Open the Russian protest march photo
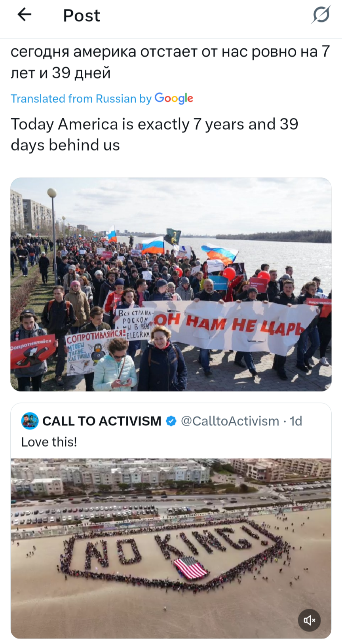The height and width of the screenshot is (644, 342). click(171, 285)
